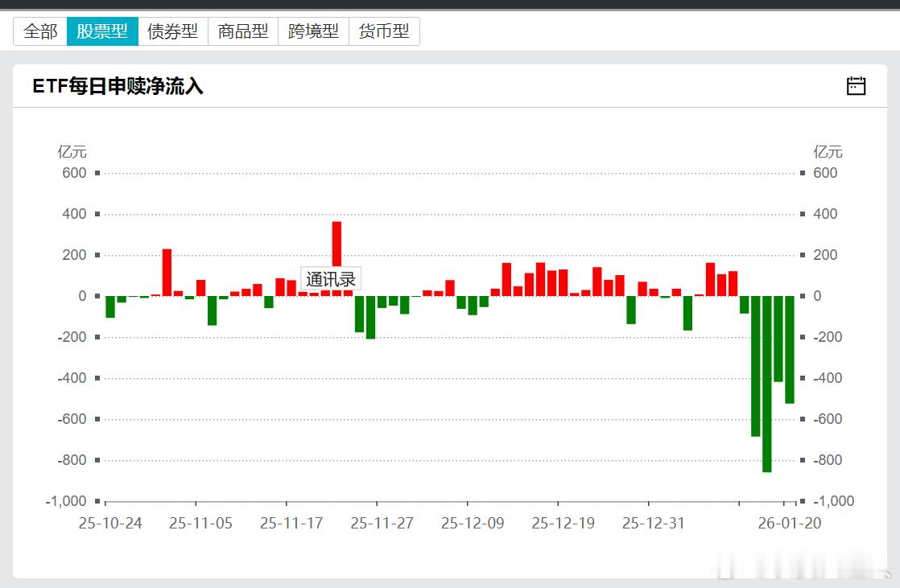This screenshot has width=900, height=588.
Task: Click the left y-axis tick marker at 600
Action: [x=97, y=172]
